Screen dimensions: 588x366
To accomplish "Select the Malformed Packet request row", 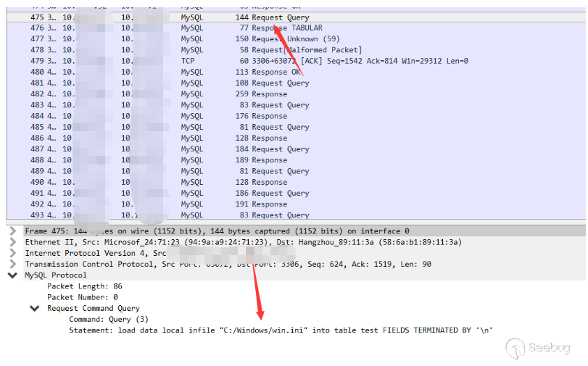I will pyautogui.click(x=306, y=50).
